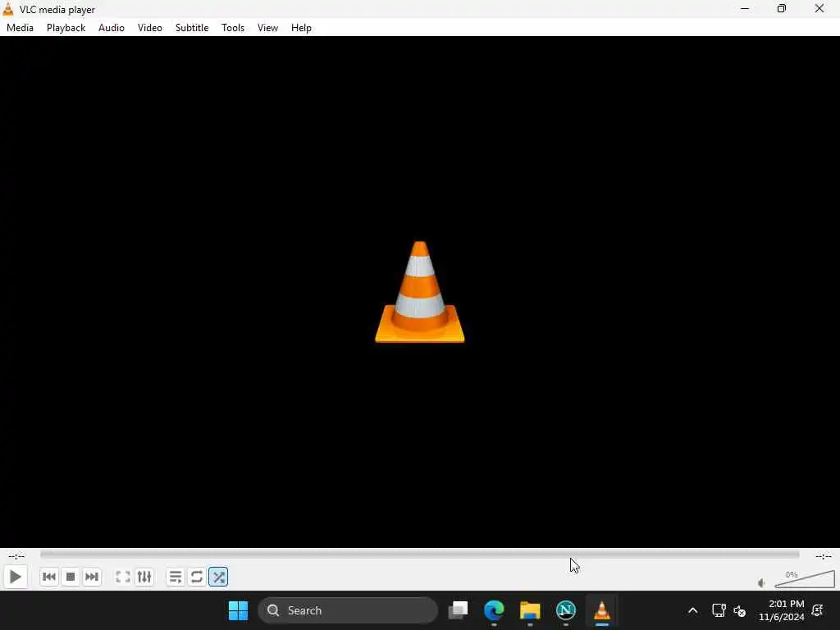The image size is (840, 630).
Task: Open Task View from the taskbar
Action: point(458,610)
